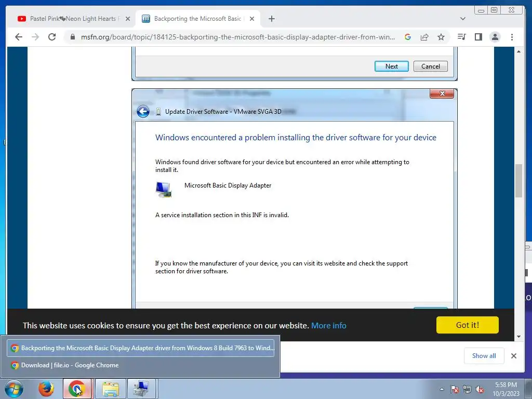Screen dimensions: 532x399
Task: Open the computer monitor taskbar app
Action: [x=141, y=389]
